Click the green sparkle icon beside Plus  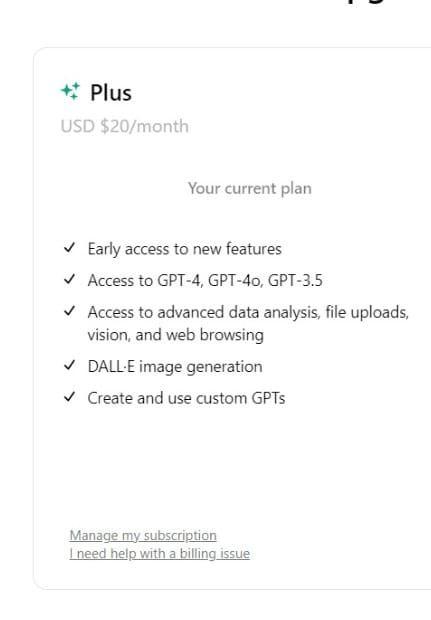pos(70,91)
